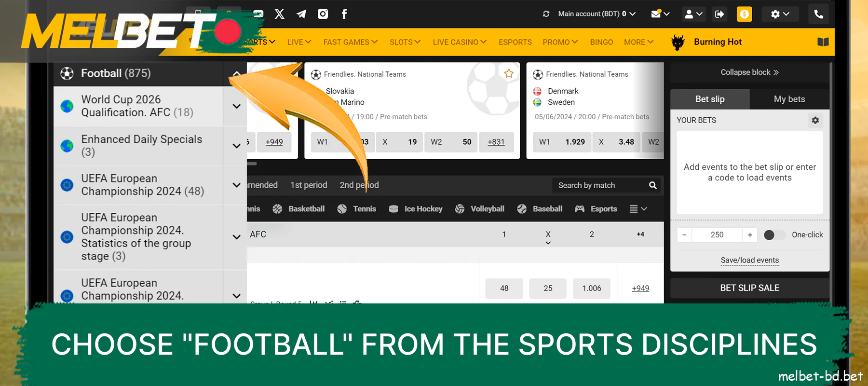Click the Football soccer ball icon
Viewport: 868px width, 386px height.
point(67,73)
